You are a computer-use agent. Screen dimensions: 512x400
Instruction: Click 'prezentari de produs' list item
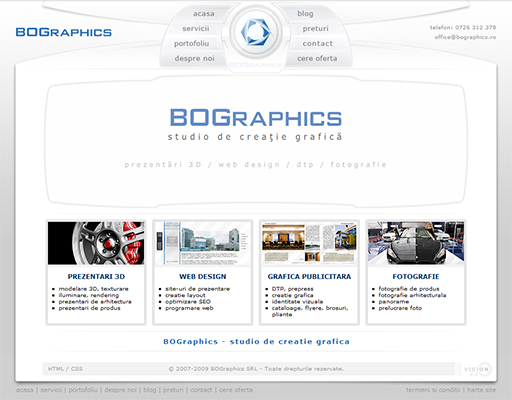(89, 308)
